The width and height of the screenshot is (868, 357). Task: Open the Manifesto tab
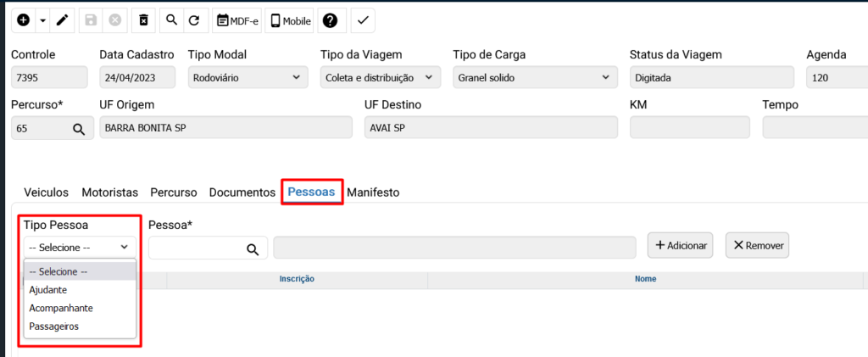pos(373,192)
